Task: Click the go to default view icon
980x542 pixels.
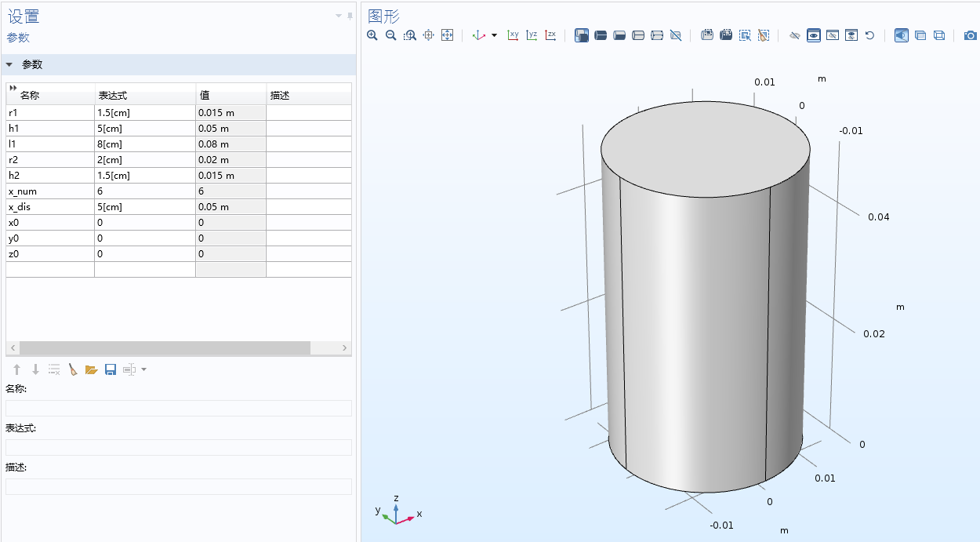Action: coord(479,35)
